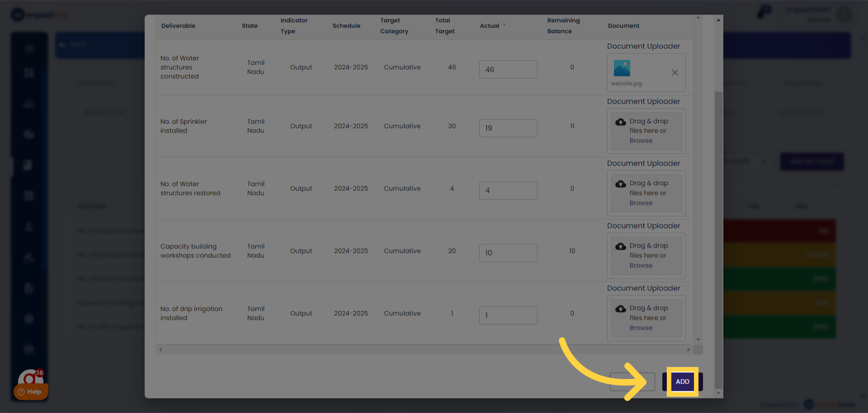868x413 pixels.
Task: Click Cumulative category in drip irrigation row
Action: click(402, 313)
